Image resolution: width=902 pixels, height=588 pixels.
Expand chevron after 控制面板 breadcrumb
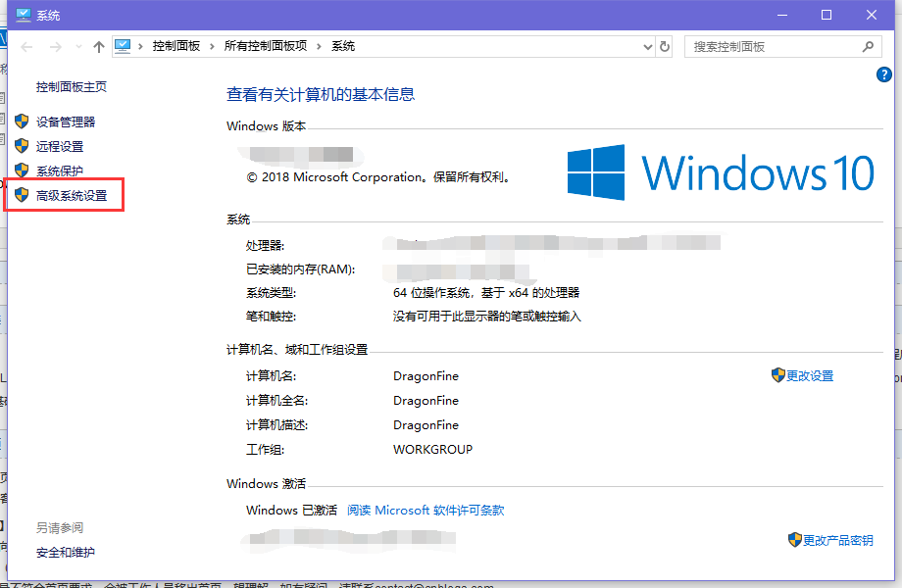click(212, 47)
